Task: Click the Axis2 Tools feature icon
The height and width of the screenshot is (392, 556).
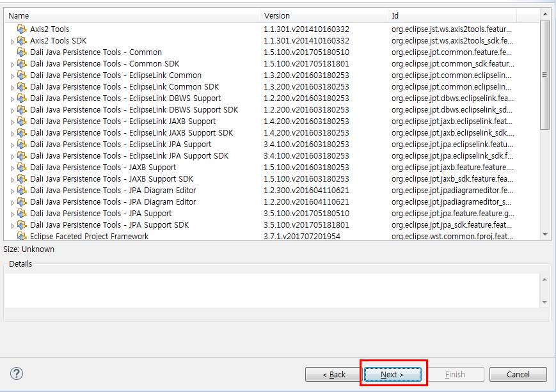Action: tap(22, 29)
